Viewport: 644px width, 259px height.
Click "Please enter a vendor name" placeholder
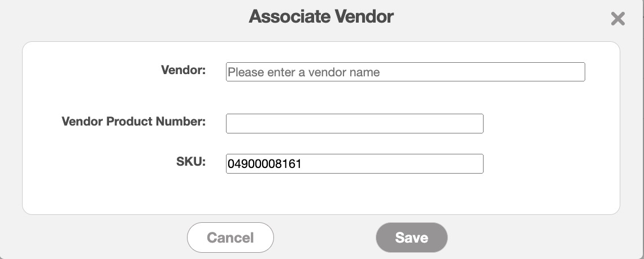(303, 72)
